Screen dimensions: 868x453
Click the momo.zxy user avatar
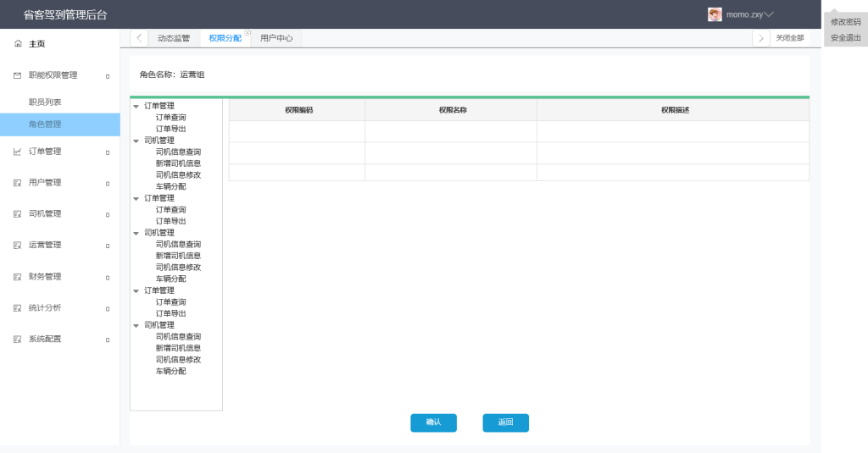715,14
